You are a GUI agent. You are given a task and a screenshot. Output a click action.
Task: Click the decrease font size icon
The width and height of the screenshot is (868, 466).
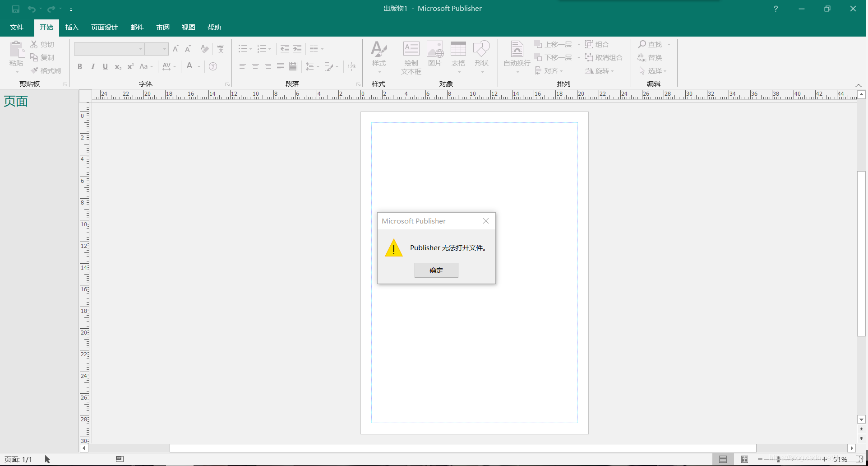pos(188,49)
